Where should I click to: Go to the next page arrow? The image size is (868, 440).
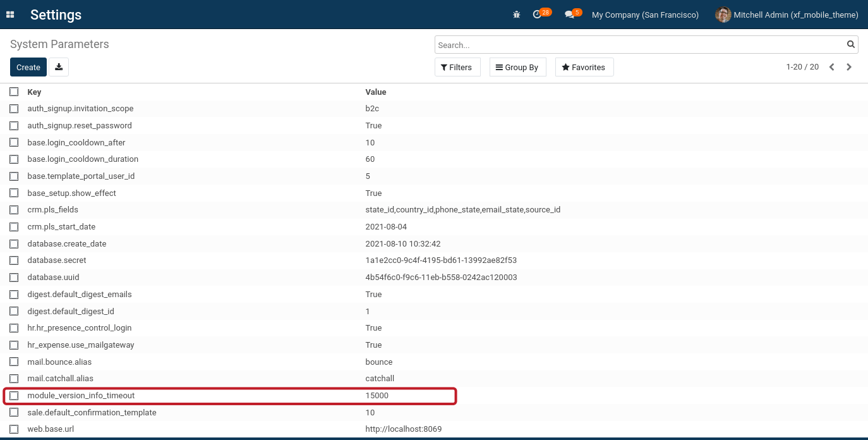tap(849, 66)
